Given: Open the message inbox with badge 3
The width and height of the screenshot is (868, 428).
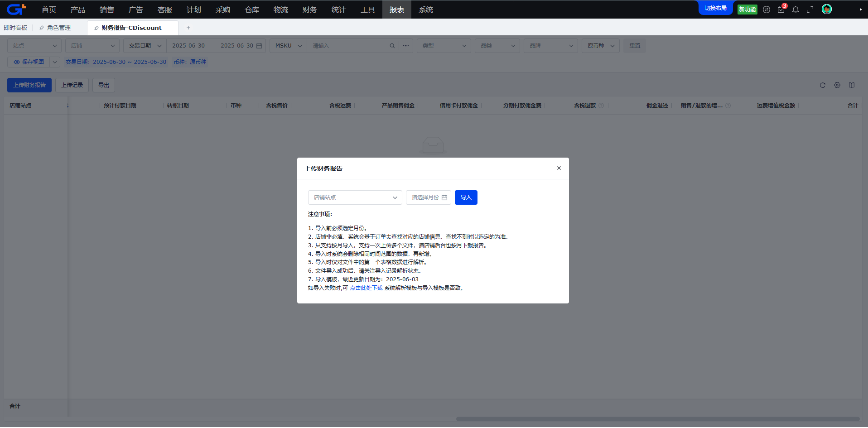Looking at the screenshot, I should click(781, 10).
